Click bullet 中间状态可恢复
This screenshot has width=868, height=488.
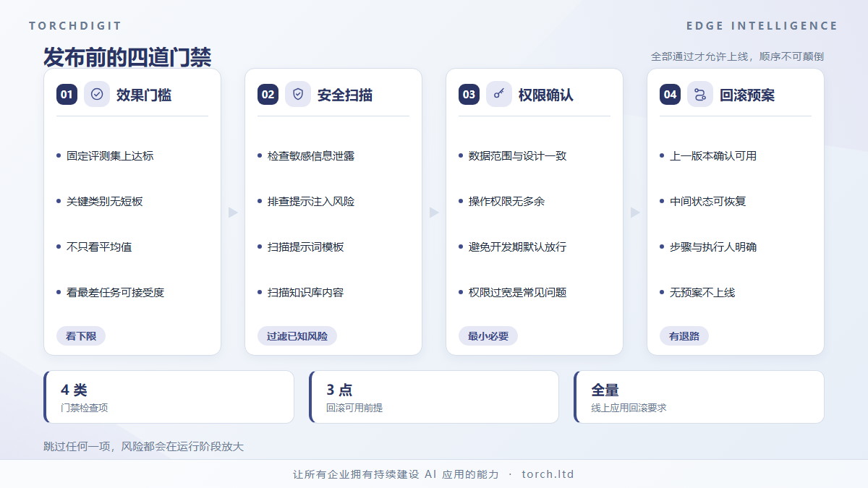click(708, 201)
